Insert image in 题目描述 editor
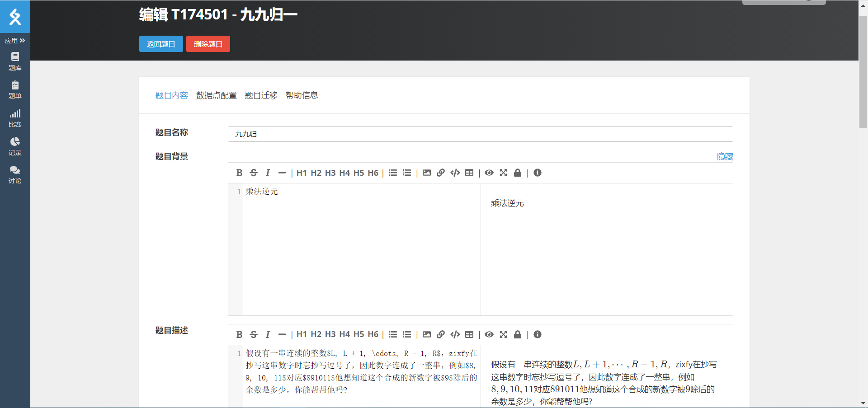Screen dimensions: 868x408 coord(427,334)
